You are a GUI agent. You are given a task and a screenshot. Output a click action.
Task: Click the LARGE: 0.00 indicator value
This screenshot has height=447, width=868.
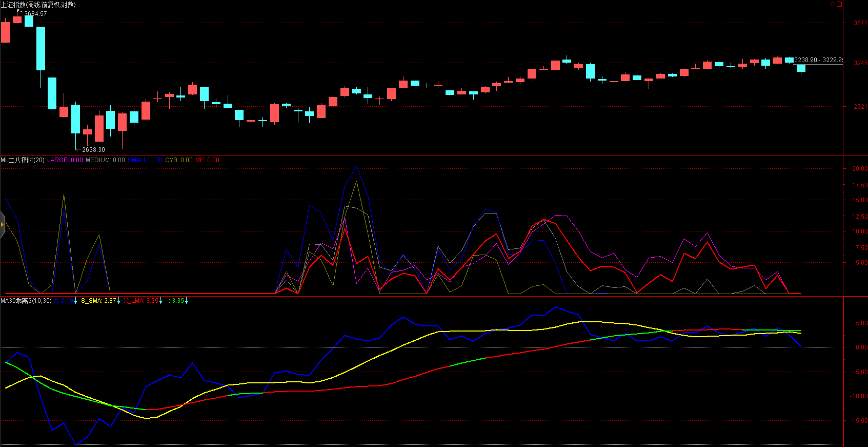click(65, 160)
